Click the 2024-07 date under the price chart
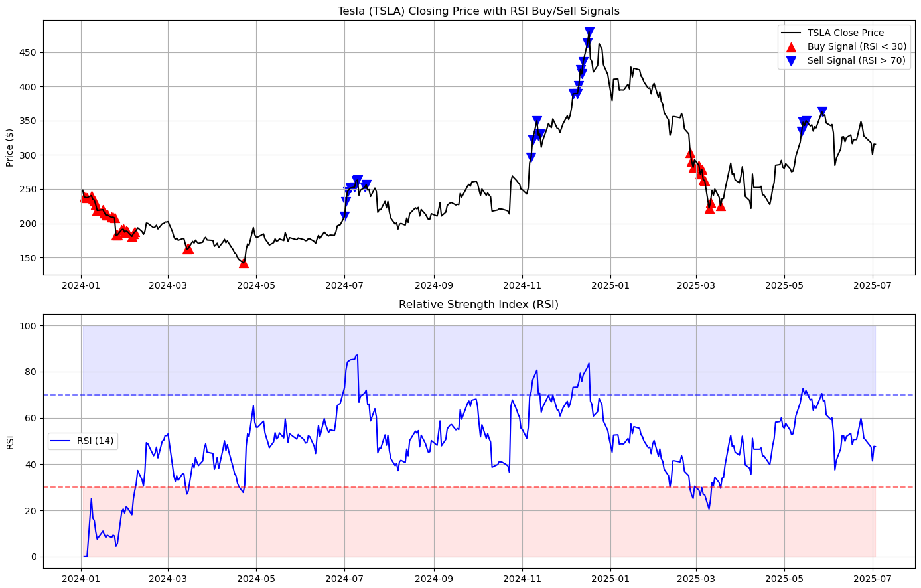Image resolution: width=921 pixels, height=588 pixels. (344, 286)
